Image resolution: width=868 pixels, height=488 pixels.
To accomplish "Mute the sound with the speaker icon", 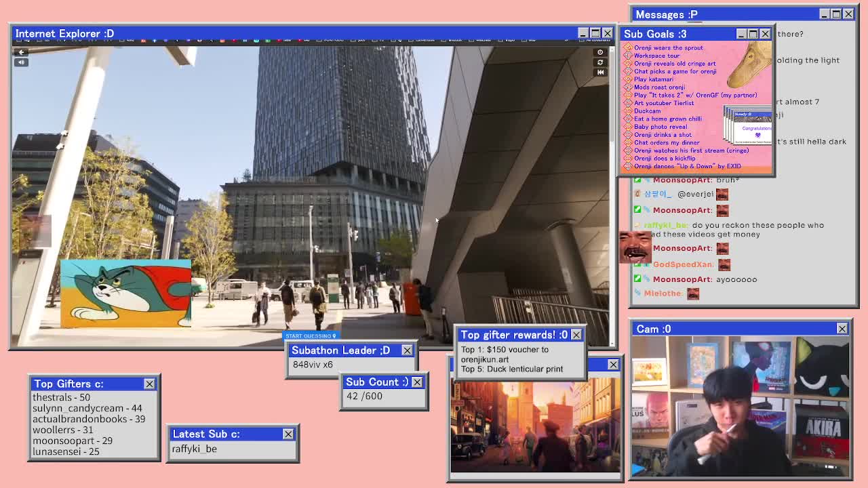I will [21, 62].
